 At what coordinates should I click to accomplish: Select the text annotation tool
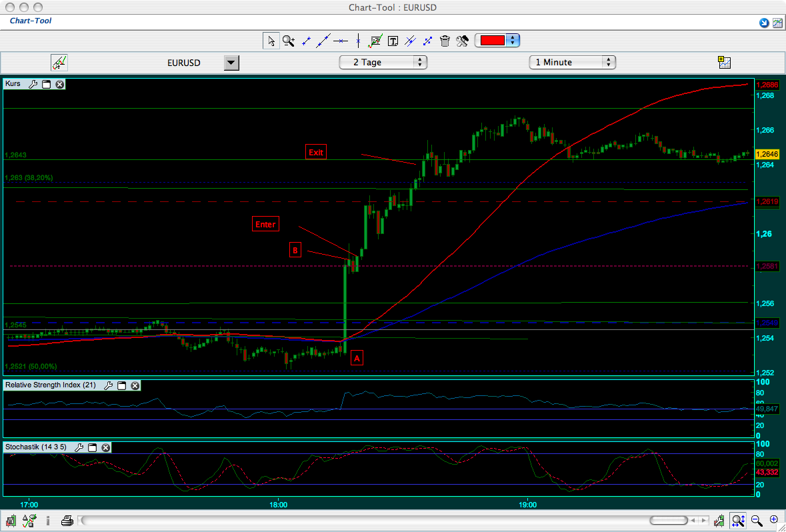393,41
